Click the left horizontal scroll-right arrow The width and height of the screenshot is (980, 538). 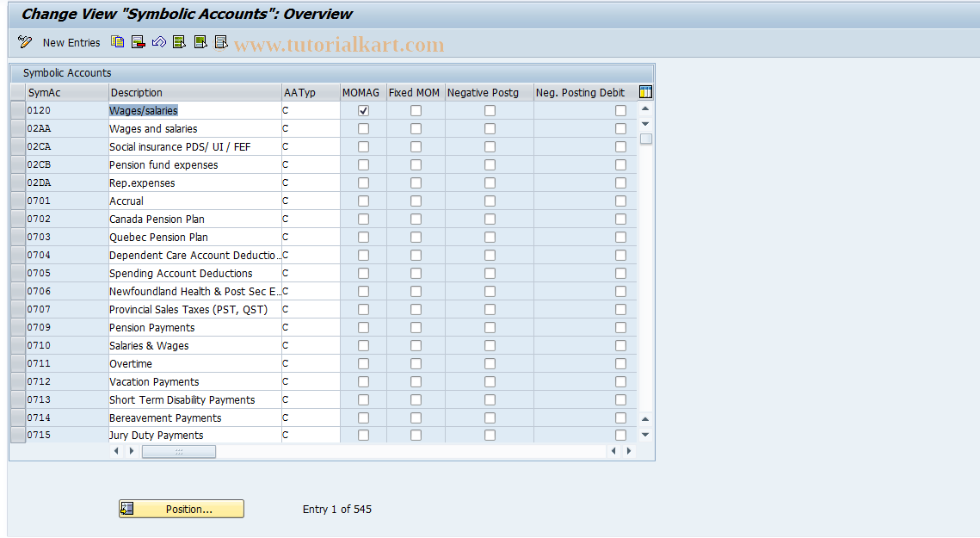(x=132, y=451)
